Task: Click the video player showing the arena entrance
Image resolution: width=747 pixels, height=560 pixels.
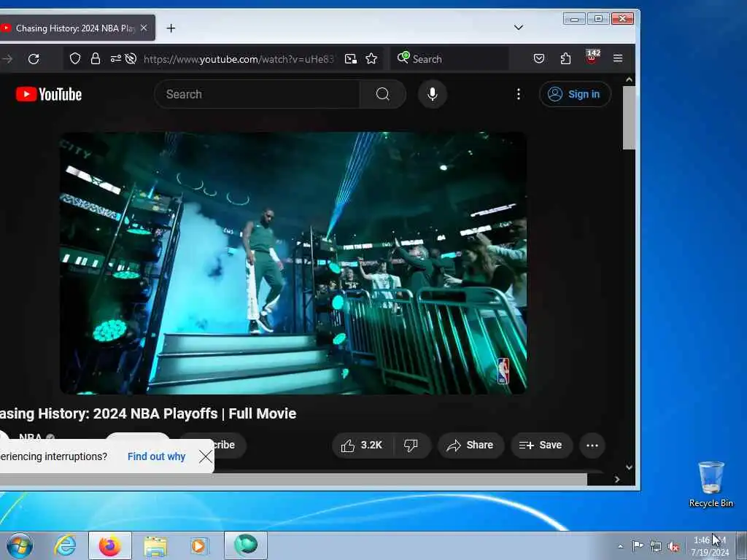Action: [x=293, y=262]
